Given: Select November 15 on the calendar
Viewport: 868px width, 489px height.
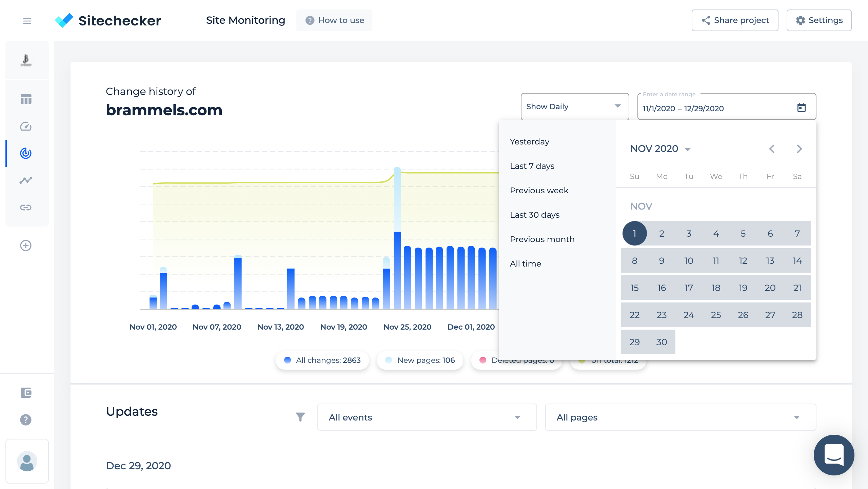Looking at the screenshot, I should (x=634, y=288).
